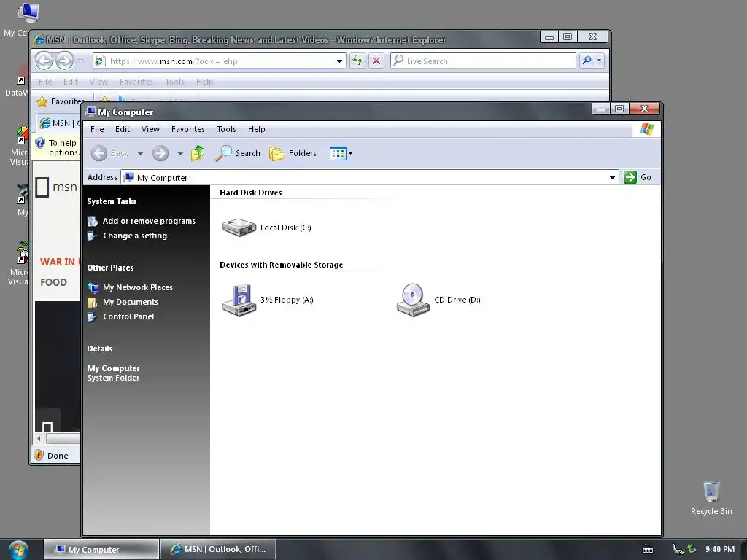Expand the Back history dropdown arrow
This screenshot has height=560, width=747.
pyautogui.click(x=140, y=154)
